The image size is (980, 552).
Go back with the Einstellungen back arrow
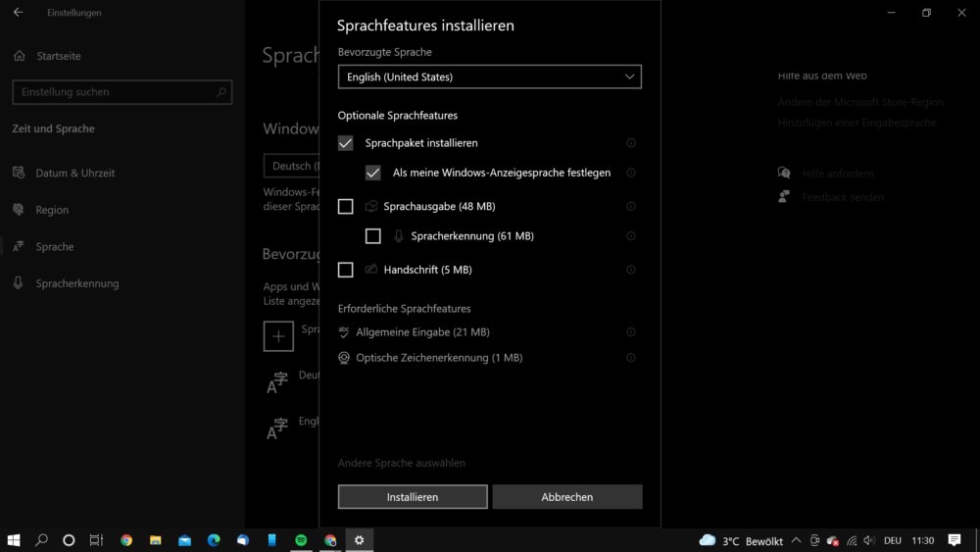(18, 13)
